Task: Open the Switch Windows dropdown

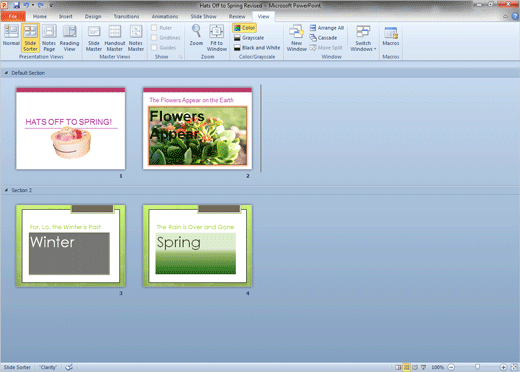Action: pyautogui.click(x=363, y=38)
